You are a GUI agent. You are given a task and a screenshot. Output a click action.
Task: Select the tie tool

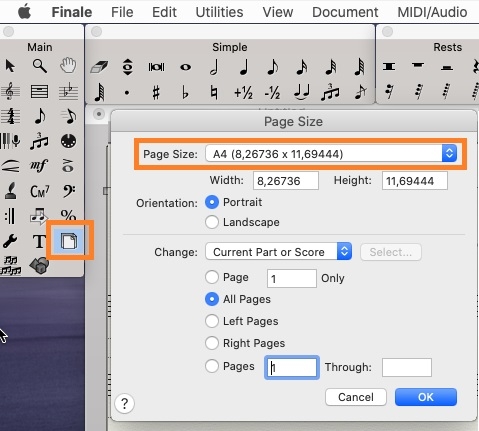click(x=302, y=92)
